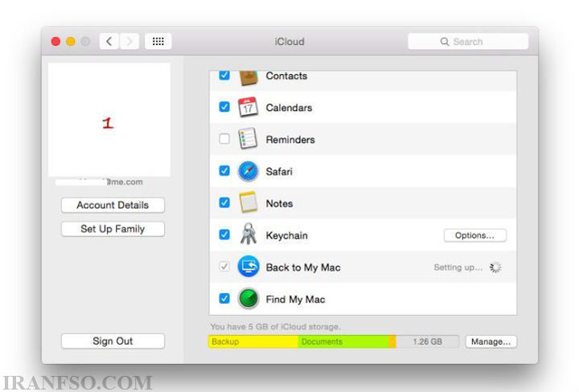Select the "Find My Mac" label
This screenshot has height=392, width=579.
pyautogui.click(x=295, y=300)
